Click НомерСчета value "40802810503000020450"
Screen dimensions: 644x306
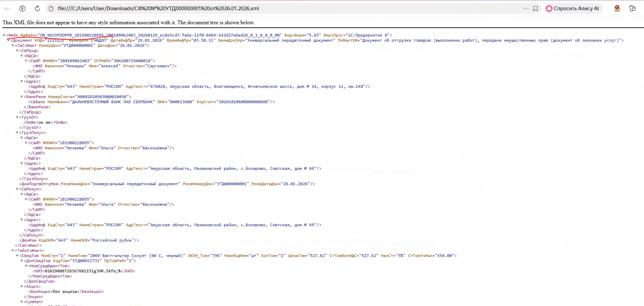(101, 97)
